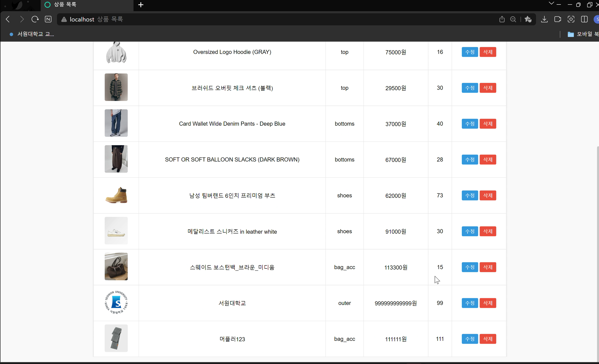
Task: Click the zoom out magnifier icon
Action: [513, 19]
